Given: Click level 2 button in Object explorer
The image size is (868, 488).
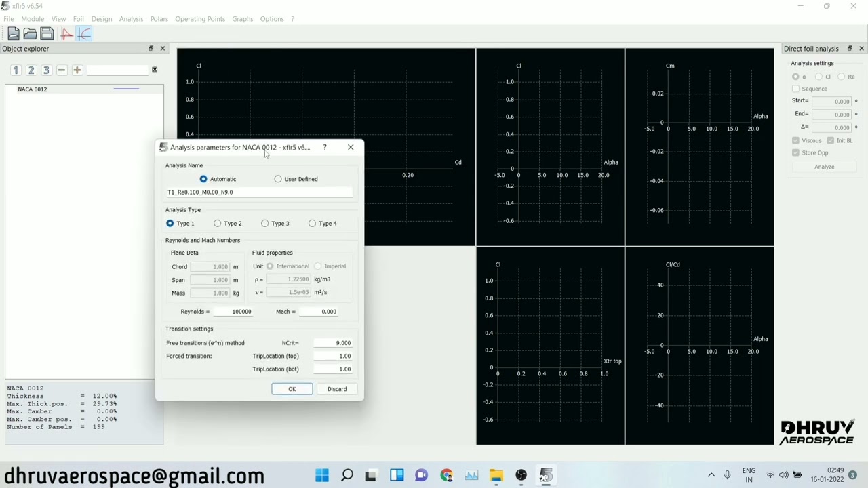Looking at the screenshot, I should point(31,70).
